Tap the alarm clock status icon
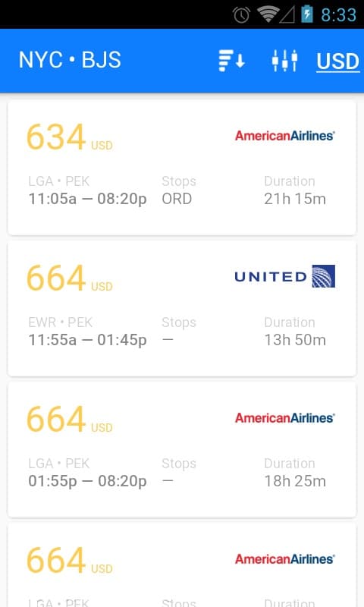The width and height of the screenshot is (364, 607). click(x=241, y=14)
